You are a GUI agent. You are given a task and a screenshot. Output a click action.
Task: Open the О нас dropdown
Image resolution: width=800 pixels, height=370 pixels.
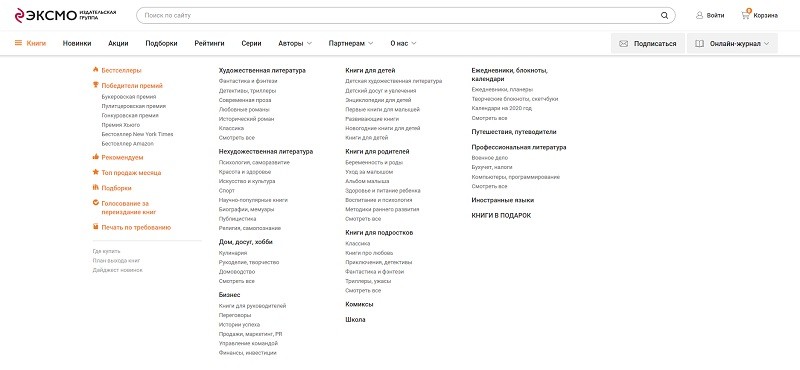[x=403, y=43]
